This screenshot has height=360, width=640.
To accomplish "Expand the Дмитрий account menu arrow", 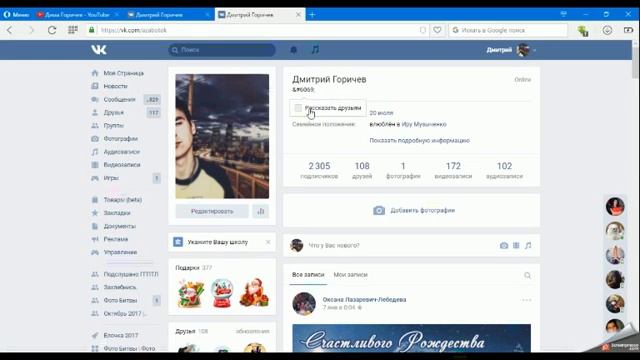I will (x=534, y=50).
